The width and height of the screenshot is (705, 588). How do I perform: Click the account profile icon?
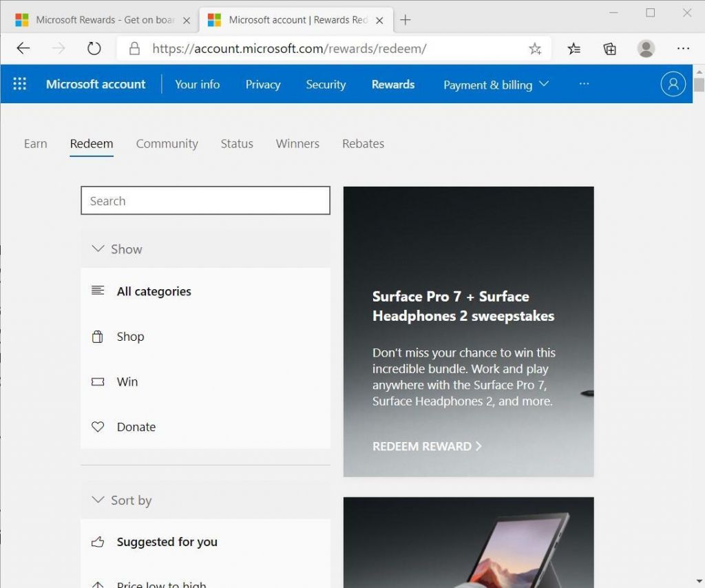pyautogui.click(x=673, y=83)
